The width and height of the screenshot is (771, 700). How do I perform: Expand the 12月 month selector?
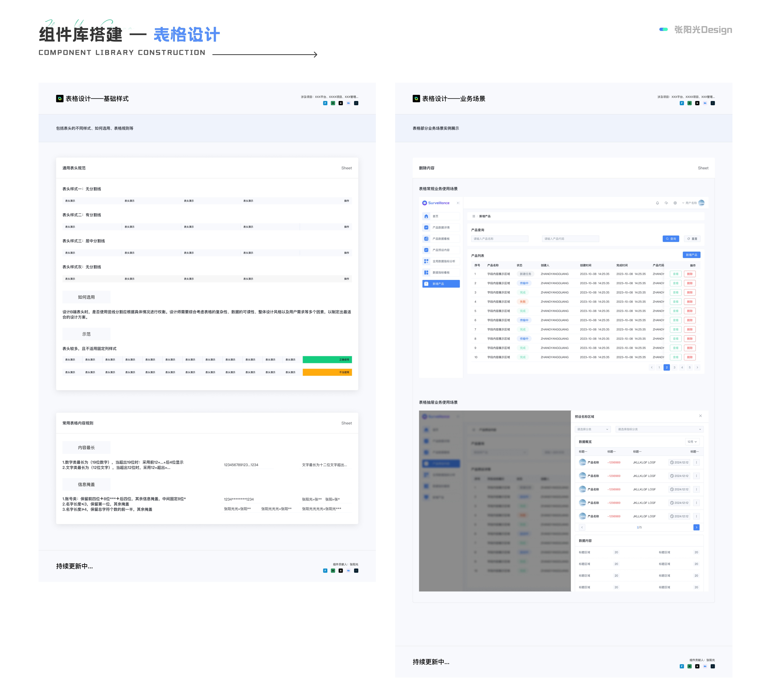[x=692, y=442]
